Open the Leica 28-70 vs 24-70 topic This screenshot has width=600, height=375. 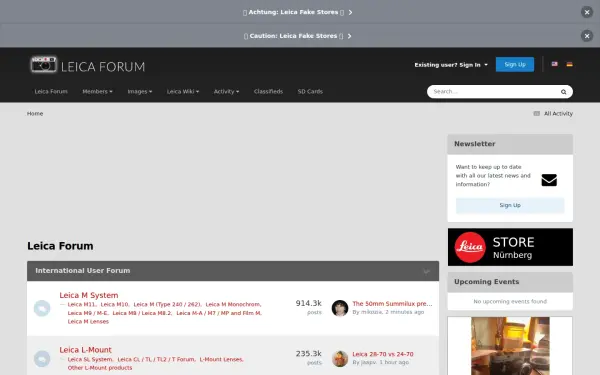coord(383,354)
